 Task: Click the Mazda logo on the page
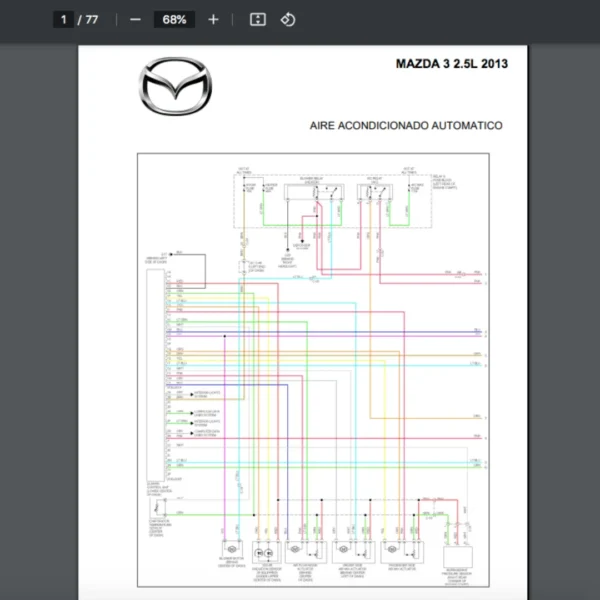(175, 86)
